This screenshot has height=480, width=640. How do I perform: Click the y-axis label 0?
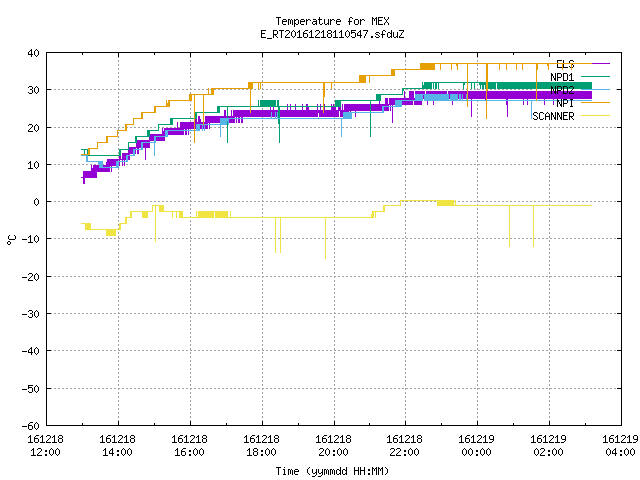pos(37,202)
